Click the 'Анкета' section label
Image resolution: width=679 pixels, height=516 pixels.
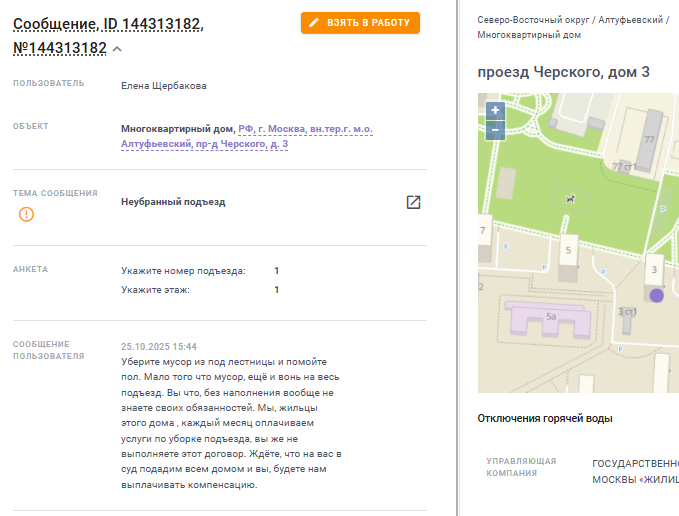(x=30, y=269)
